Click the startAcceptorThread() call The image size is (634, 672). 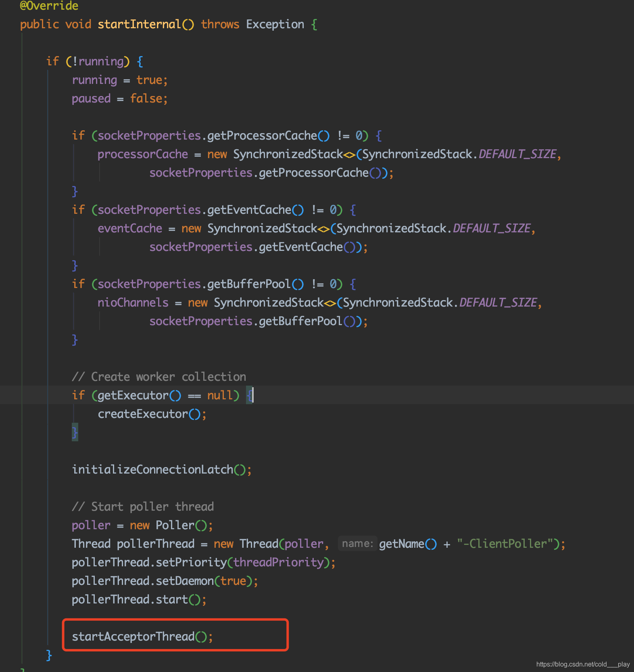142,637
